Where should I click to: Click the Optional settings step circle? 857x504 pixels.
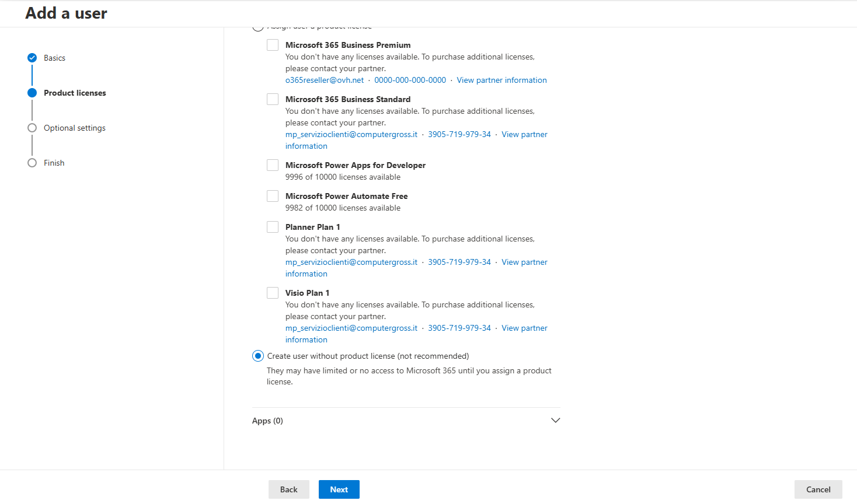coord(32,128)
